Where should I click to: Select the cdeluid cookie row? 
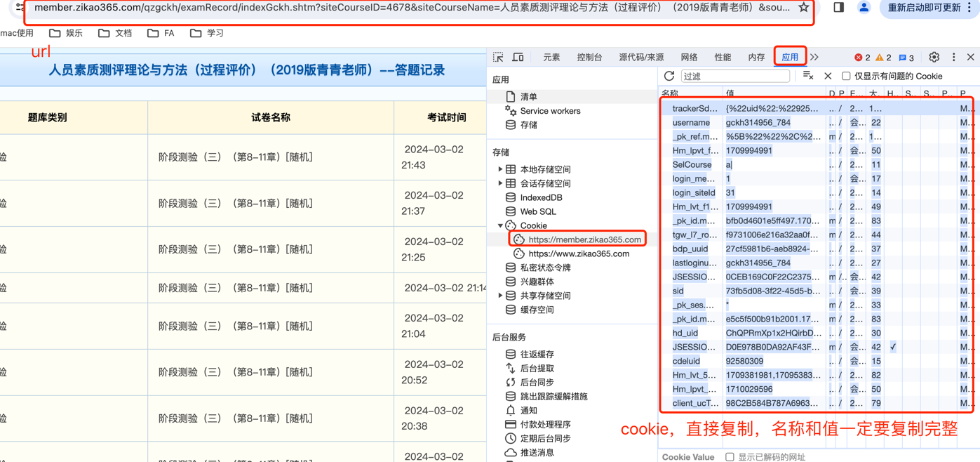point(817,361)
